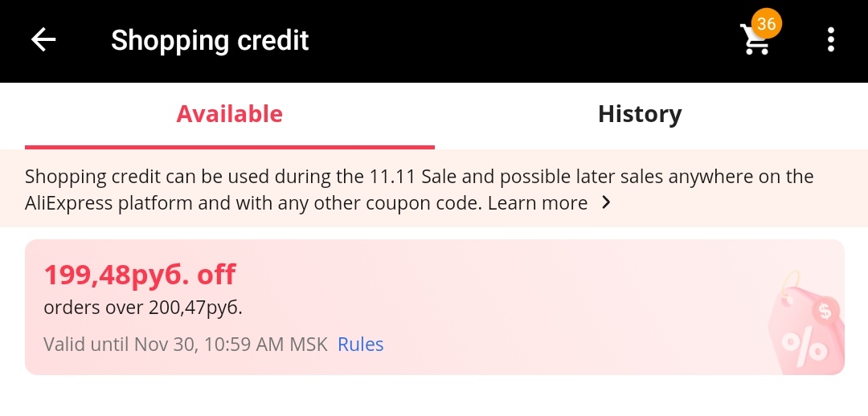Viewport: 868px width, 416px height.
Task: Expand the chevron after Learn more
Action: pyautogui.click(x=606, y=202)
